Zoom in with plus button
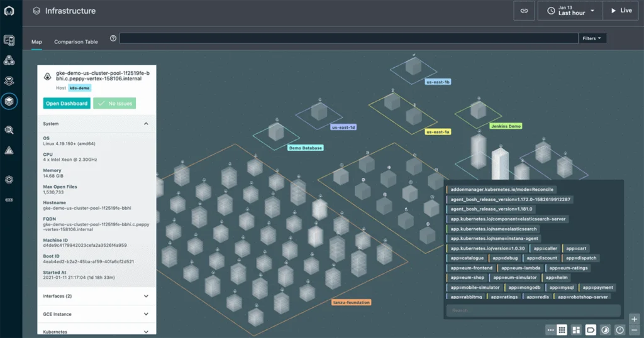The image size is (644, 338). 634,319
